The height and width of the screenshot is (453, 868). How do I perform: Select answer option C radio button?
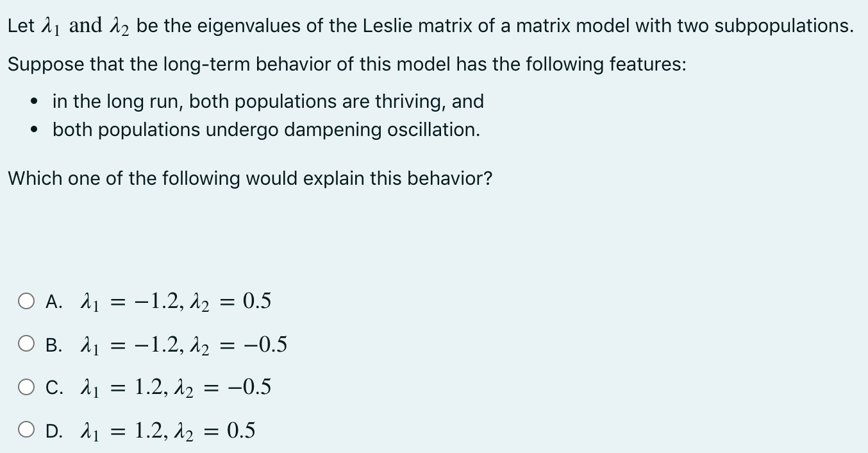(26, 386)
